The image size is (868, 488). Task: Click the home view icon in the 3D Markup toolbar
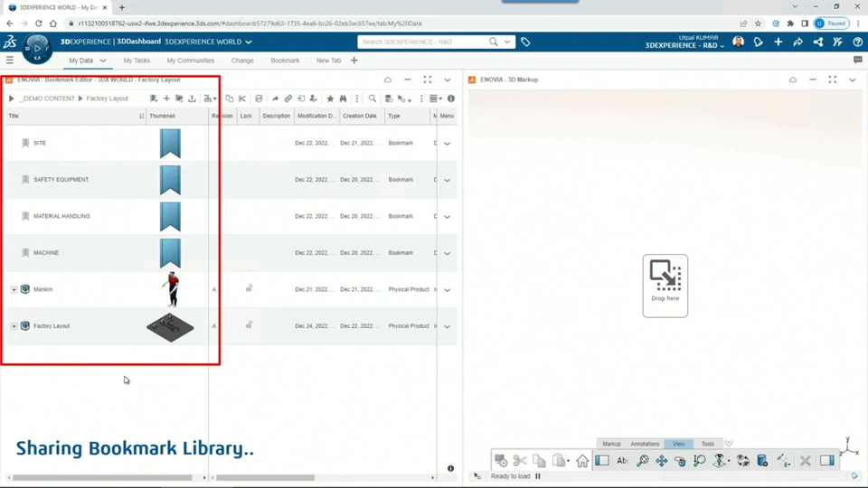[582, 461]
